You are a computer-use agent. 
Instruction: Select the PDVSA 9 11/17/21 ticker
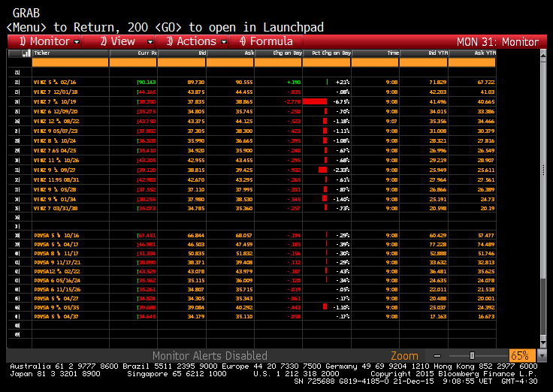(x=58, y=263)
